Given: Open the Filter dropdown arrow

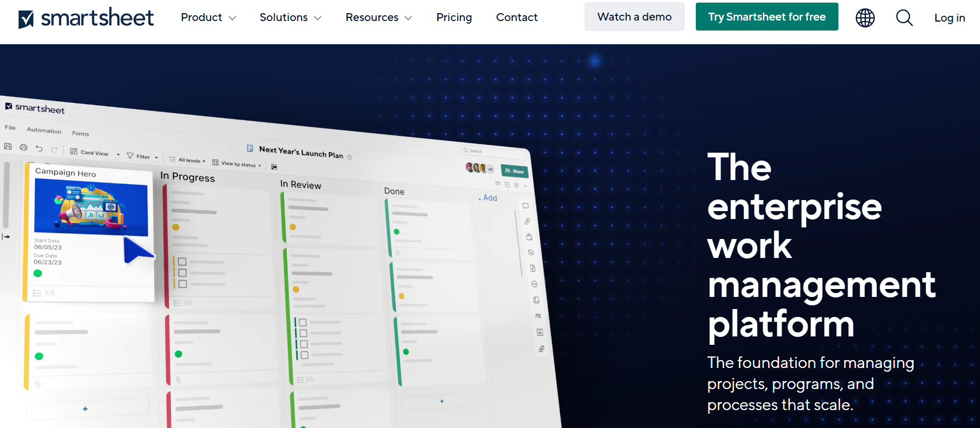Looking at the screenshot, I should pyautogui.click(x=156, y=157).
